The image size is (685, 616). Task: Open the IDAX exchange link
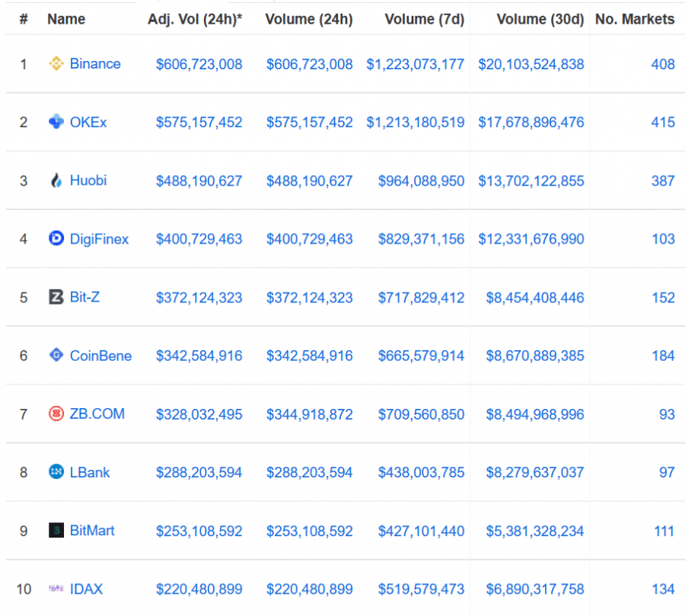pos(87,589)
